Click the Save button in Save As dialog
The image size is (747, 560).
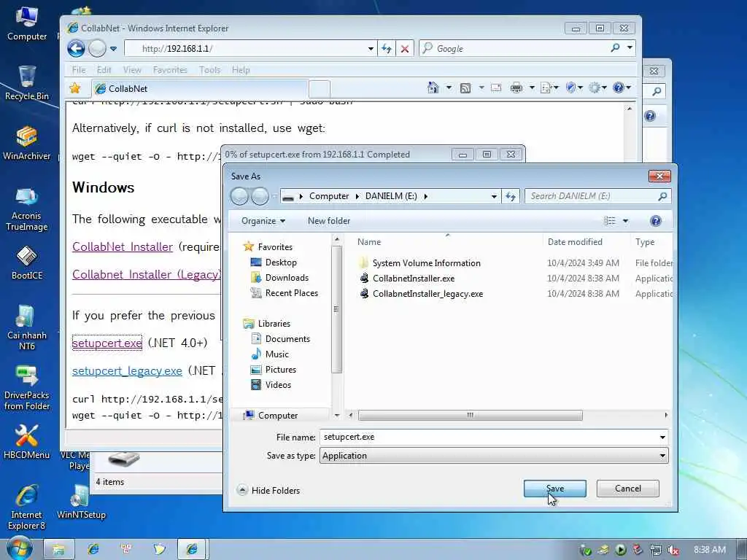pos(554,488)
